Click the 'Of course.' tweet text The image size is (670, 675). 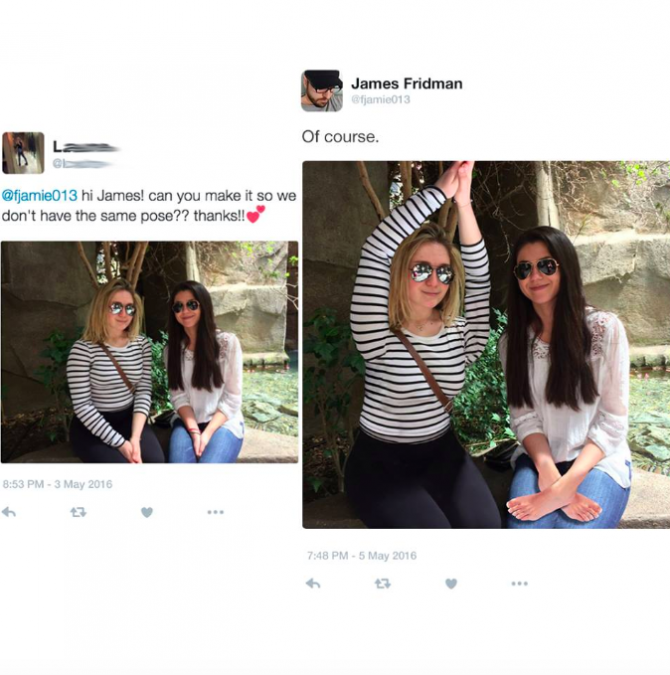pos(340,137)
